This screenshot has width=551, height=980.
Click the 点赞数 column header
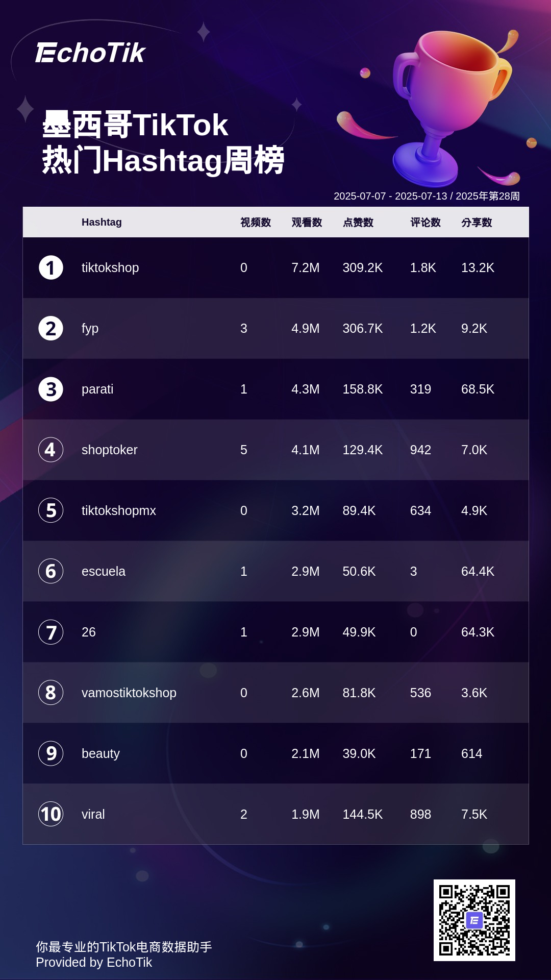pyautogui.click(x=358, y=223)
